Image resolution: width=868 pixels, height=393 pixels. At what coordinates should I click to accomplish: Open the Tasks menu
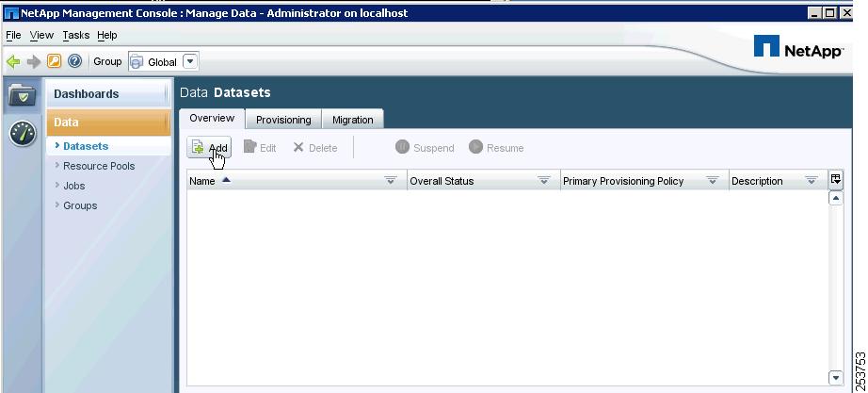pos(76,35)
